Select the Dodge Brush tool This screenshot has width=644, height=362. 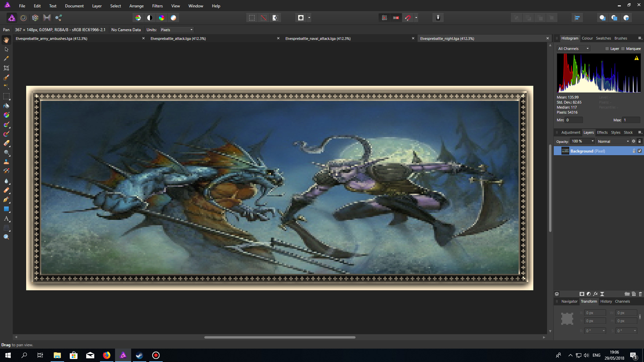click(6, 153)
